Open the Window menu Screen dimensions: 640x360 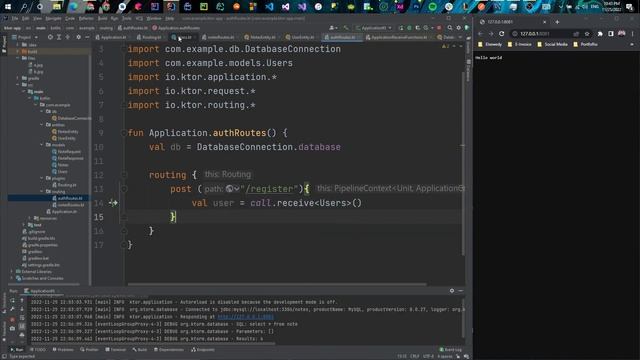point(154,18)
